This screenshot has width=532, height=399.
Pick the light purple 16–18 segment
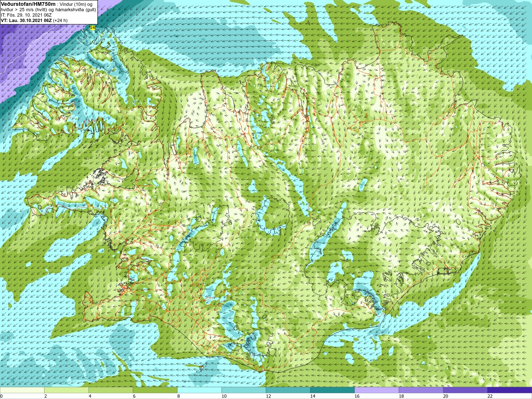click(x=377, y=390)
